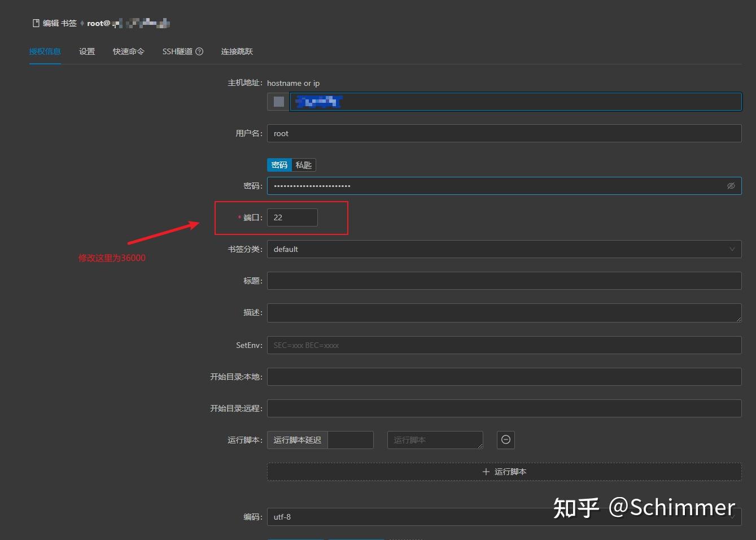Screen dimensions: 756x540
Task: Select 密码 password authentication mode
Action: click(279, 164)
